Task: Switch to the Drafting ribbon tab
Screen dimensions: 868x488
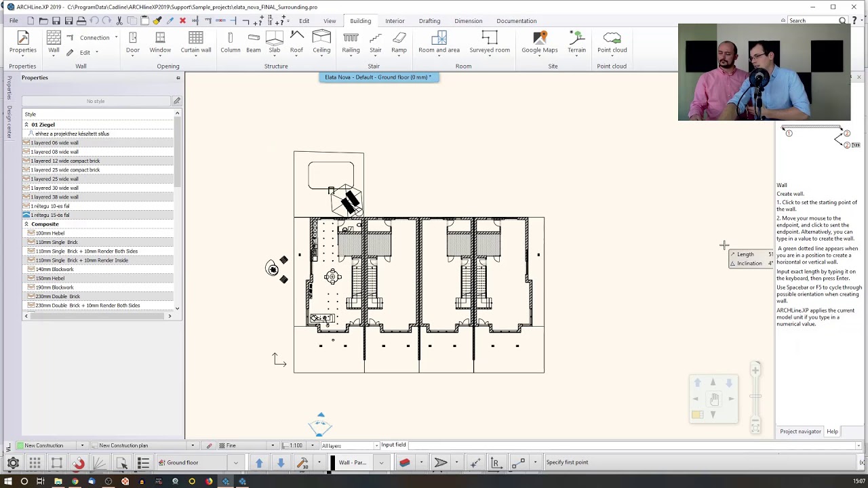Action: (x=429, y=21)
